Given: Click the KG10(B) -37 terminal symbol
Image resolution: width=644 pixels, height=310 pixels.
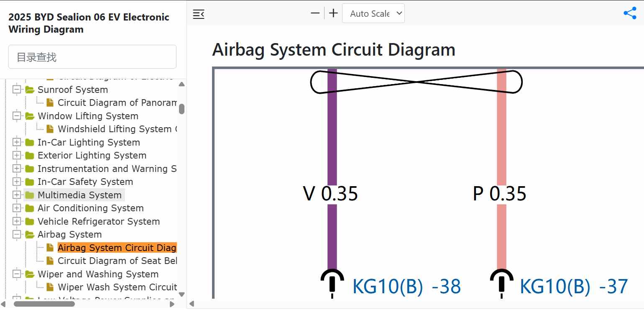Looking at the screenshot, I should pyautogui.click(x=502, y=283).
